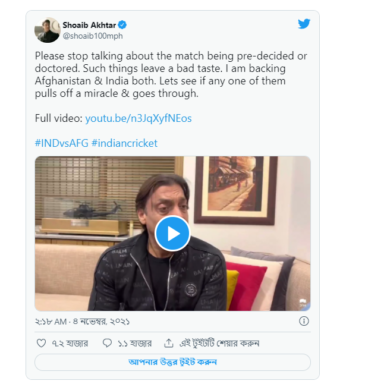The width and height of the screenshot is (384, 384).
Task: Click the Shoaib Akhtar display name
Action: point(89,25)
